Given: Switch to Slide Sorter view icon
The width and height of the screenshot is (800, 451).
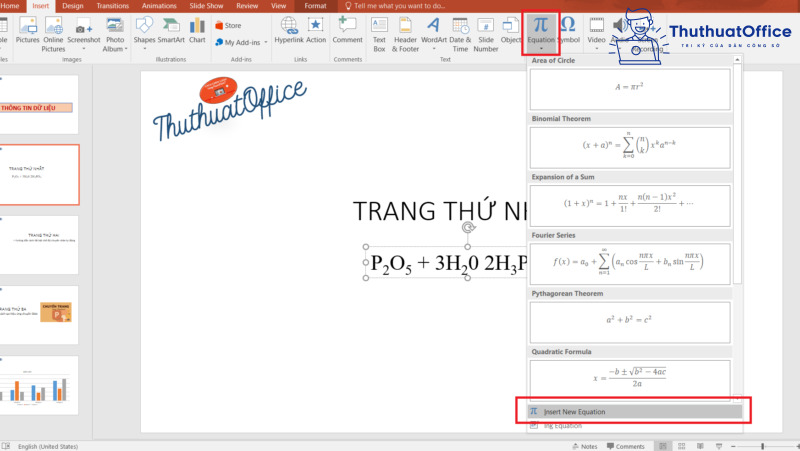Looking at the screenshot, I should coord(681,446).
